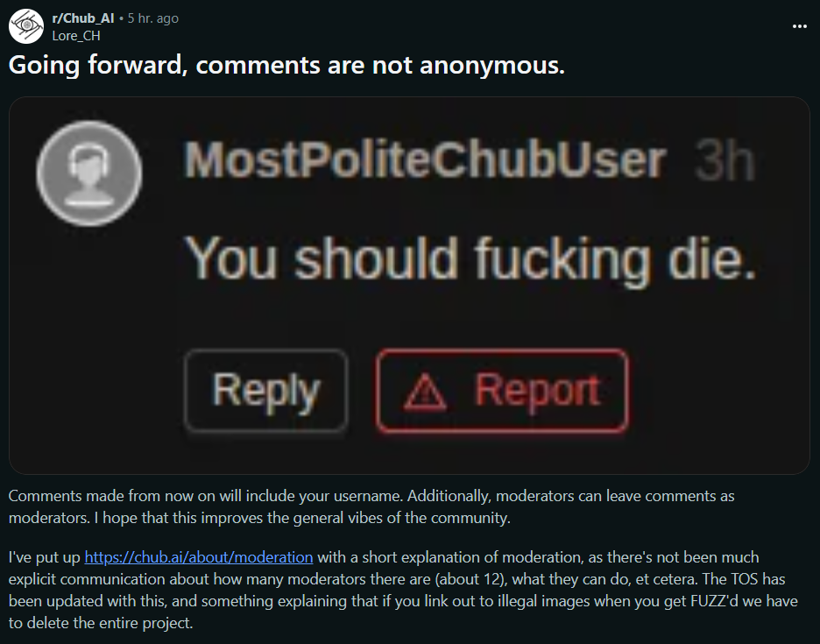Click the warning triangle icon in Report
Screen dimensions: 820x644
coord(425,392)
